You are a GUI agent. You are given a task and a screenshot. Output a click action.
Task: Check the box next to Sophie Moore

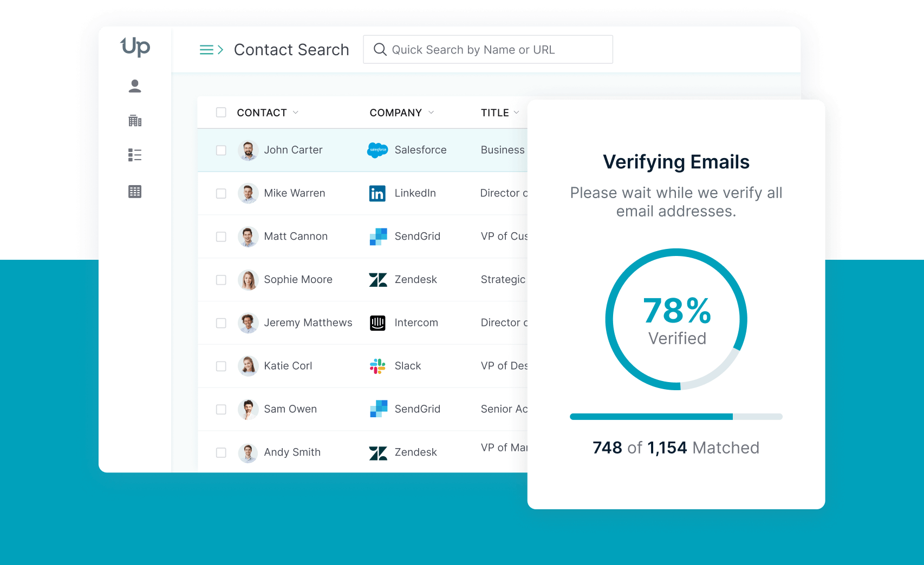[221, 280]
